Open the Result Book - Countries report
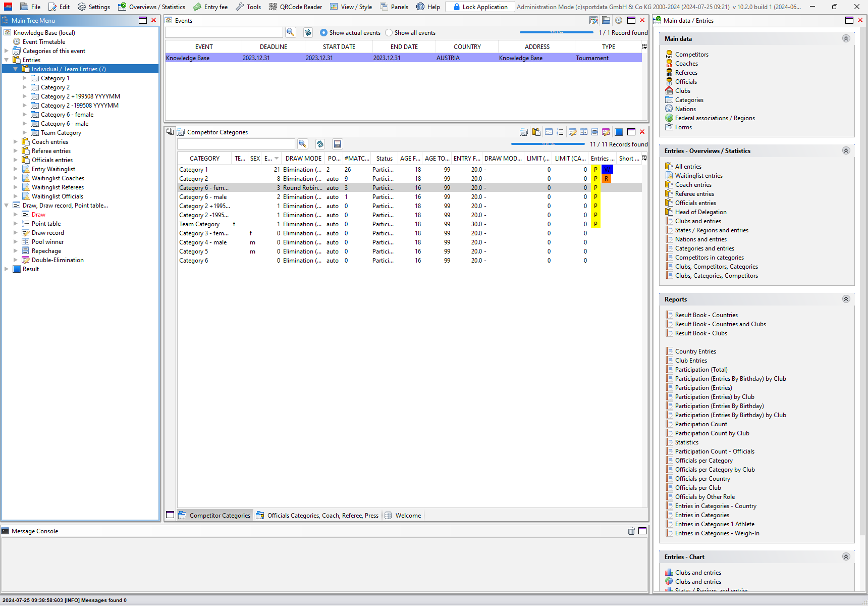The image size is (868, 606). click(706, 315)
